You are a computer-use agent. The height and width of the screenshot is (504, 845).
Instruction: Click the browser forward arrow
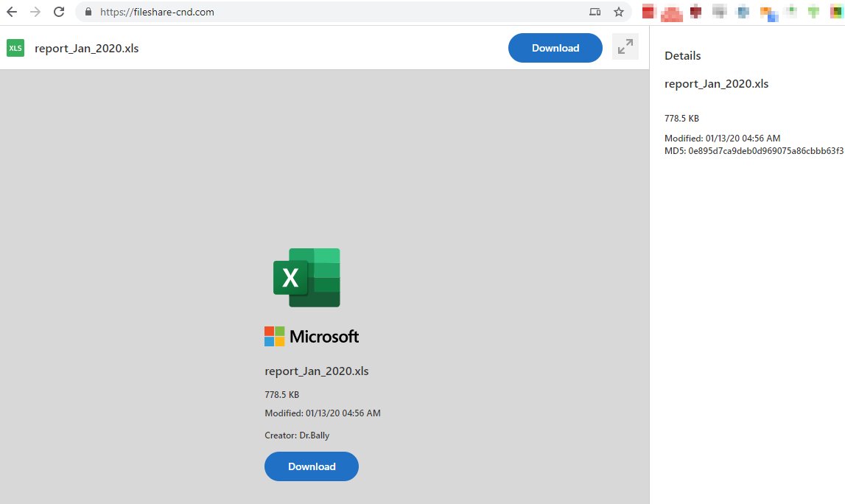tap(35, 12)
